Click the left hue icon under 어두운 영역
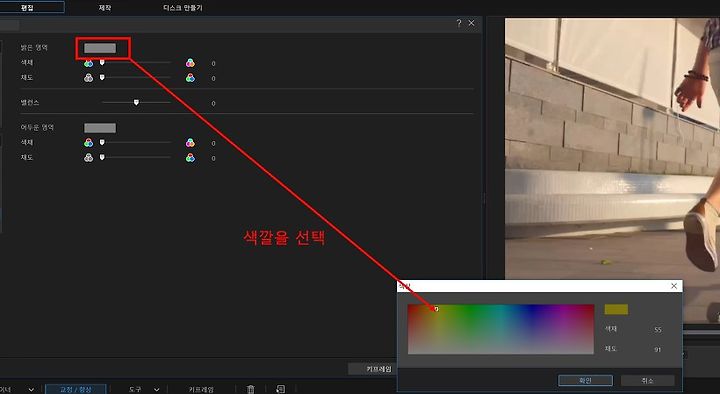 [89, 143]
